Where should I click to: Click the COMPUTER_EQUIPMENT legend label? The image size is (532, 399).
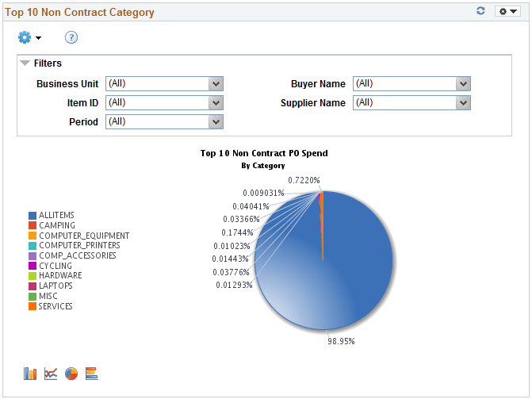click(84, 236)
